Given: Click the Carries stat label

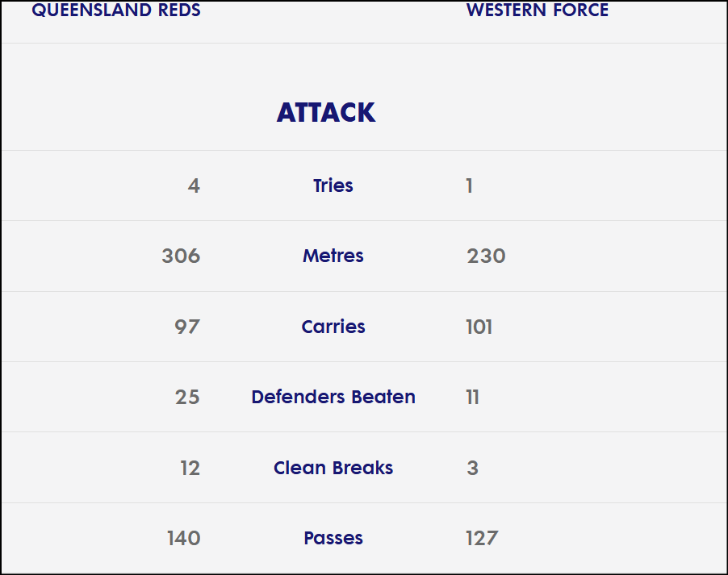Looking at the screenshot, I should pos(333,327).
